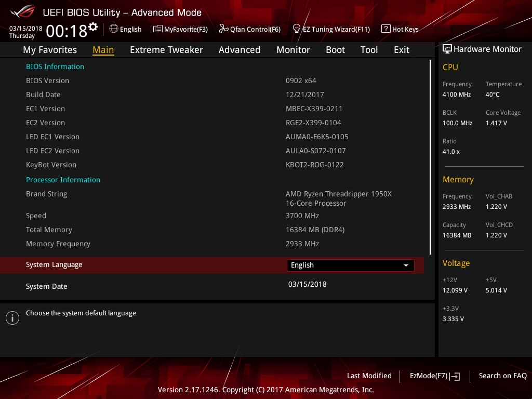Expand the System Language dropdown arrow
The height and width of the screenshot is (399, 532).
click(406, 265)
